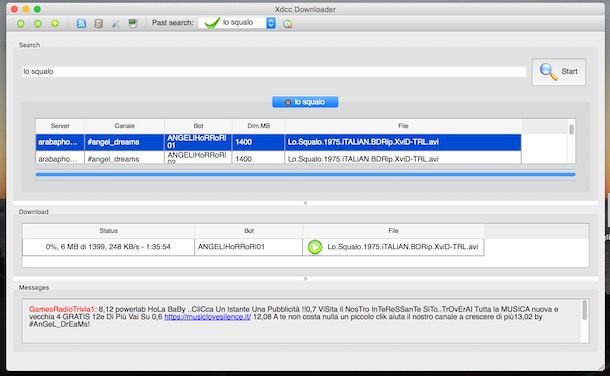The height and width of the screenshot is (376, 610).
Task: Click the first green circle toolbar icon
Action: [21, 24]
